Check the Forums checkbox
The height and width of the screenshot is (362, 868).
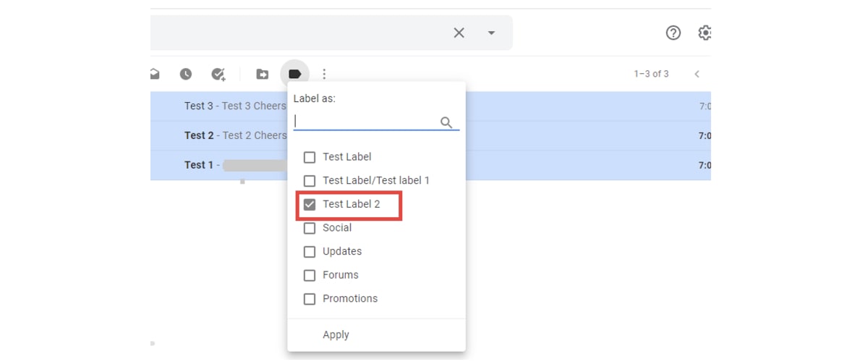tap(310, 275)
